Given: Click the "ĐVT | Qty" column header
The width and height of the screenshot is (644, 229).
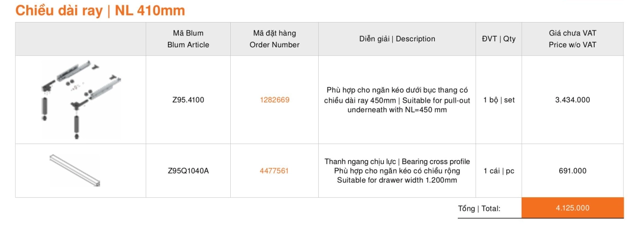Looking at the screenshot, I should tap(499, 39).
